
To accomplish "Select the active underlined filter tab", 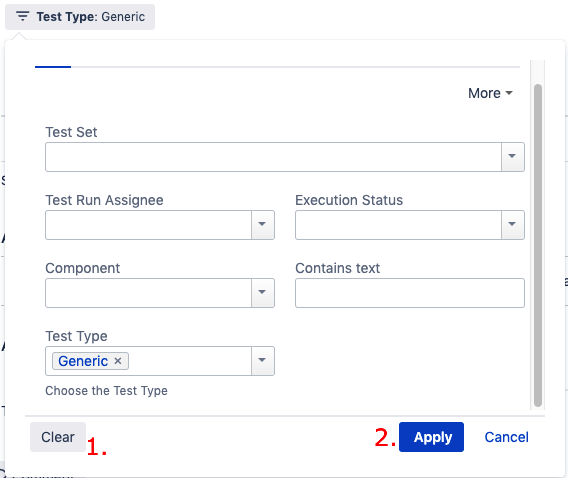I will 53,67.
